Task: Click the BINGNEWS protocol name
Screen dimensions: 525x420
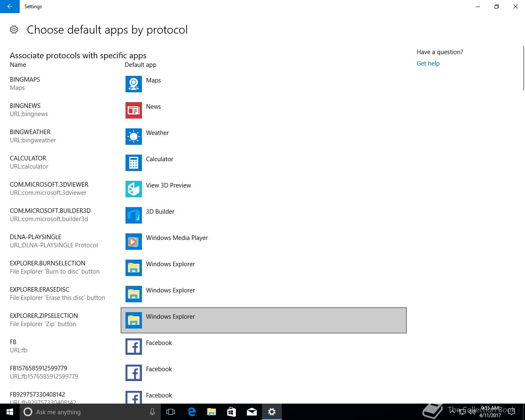Action: pos(25,106)
